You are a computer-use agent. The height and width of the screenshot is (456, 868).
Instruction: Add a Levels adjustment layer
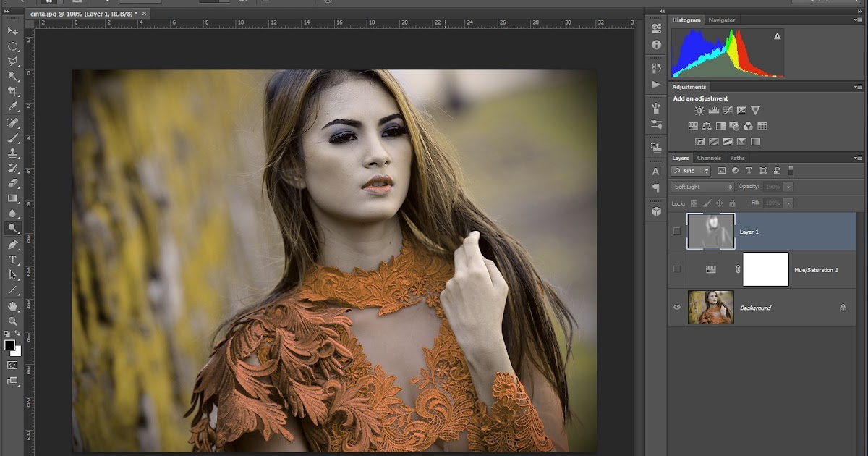click(x=714, y=110)
